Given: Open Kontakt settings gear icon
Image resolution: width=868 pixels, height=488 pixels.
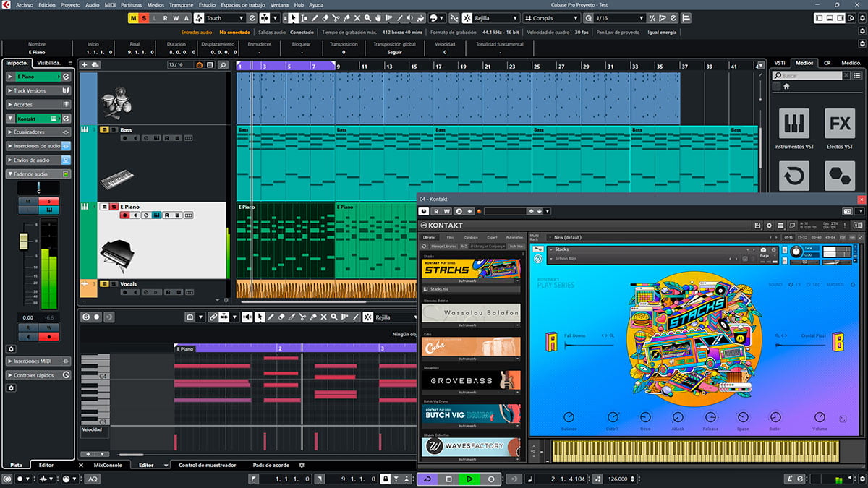Looking at the screenshot, I should click(x=770, y=226).
